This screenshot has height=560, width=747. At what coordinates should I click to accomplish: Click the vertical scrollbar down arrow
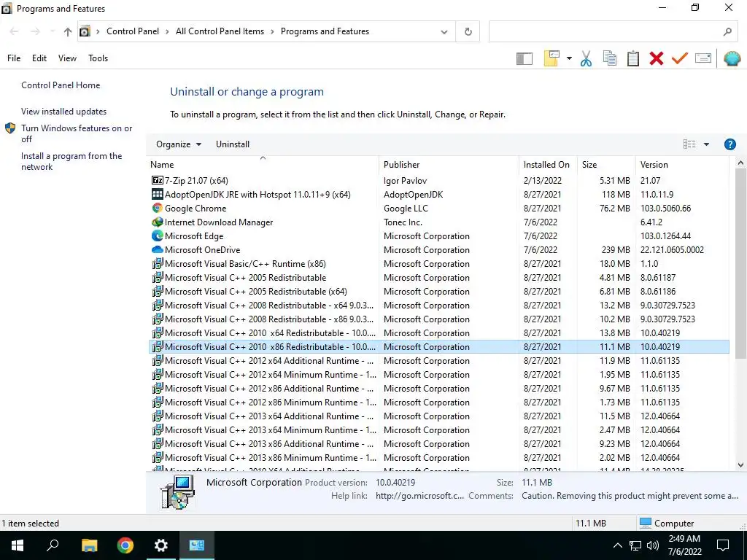740,464
